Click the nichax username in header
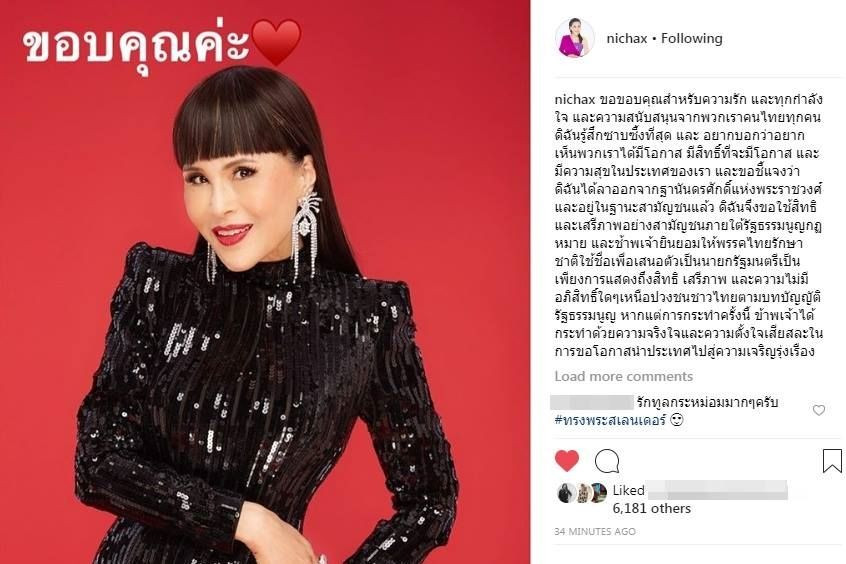846x564 pixels. point(626,38)
